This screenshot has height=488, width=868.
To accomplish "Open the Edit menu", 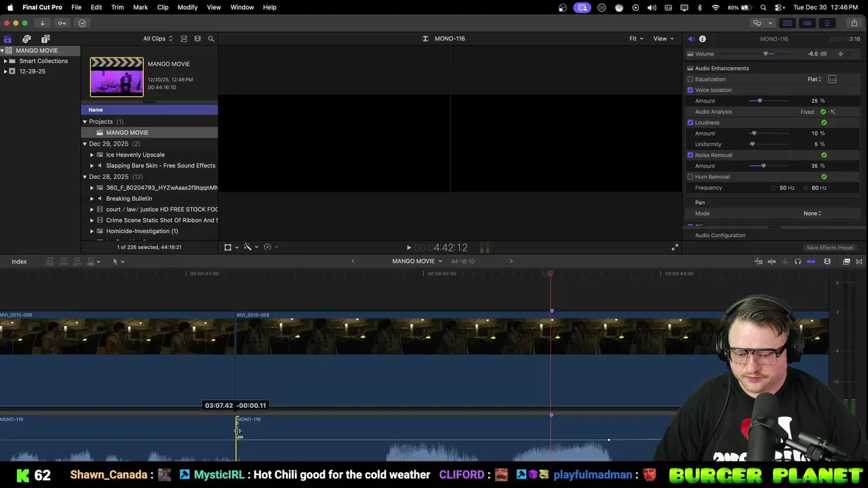I will (96, 7).
